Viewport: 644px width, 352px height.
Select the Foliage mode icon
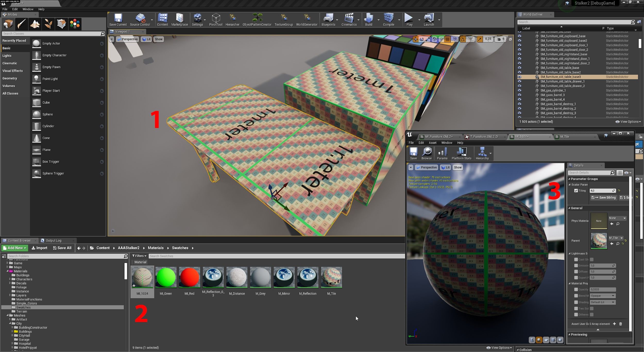48,24
